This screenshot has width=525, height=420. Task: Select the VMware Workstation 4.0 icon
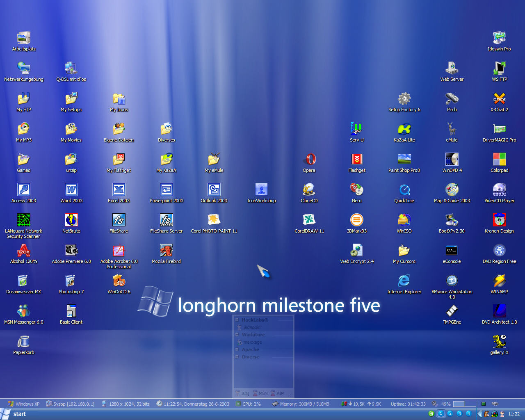pos(452,281)
